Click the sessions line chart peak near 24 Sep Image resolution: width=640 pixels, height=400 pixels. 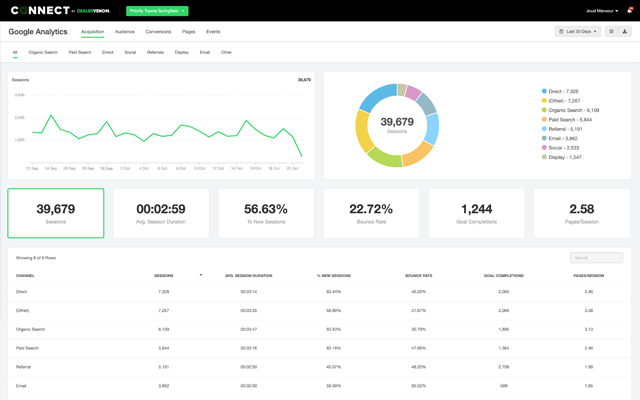(x=51, y=116)
